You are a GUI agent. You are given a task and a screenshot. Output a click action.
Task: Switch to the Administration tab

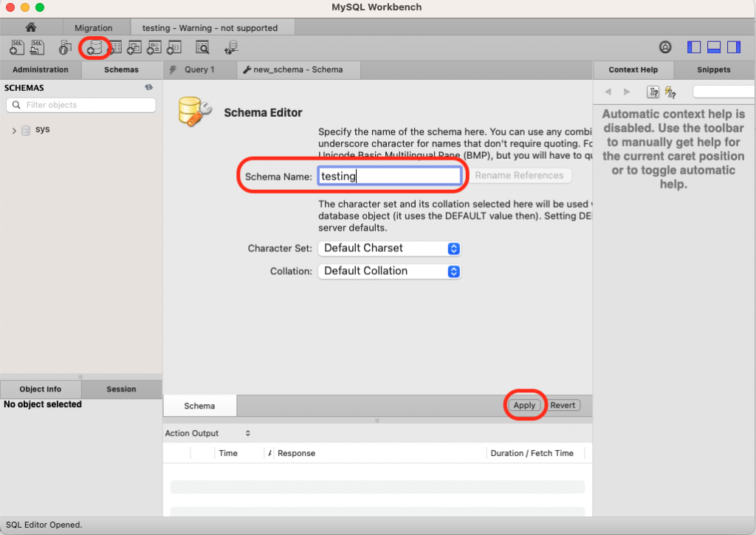point(41,69)
